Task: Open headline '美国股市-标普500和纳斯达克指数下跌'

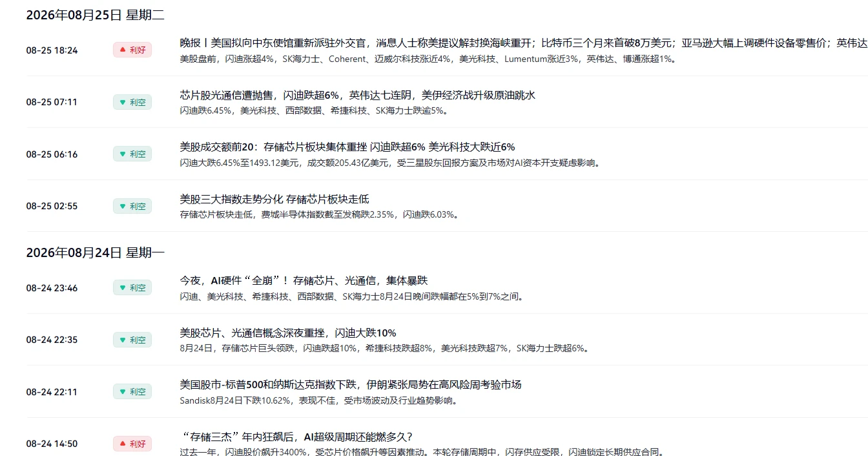Action: point(351,384)
